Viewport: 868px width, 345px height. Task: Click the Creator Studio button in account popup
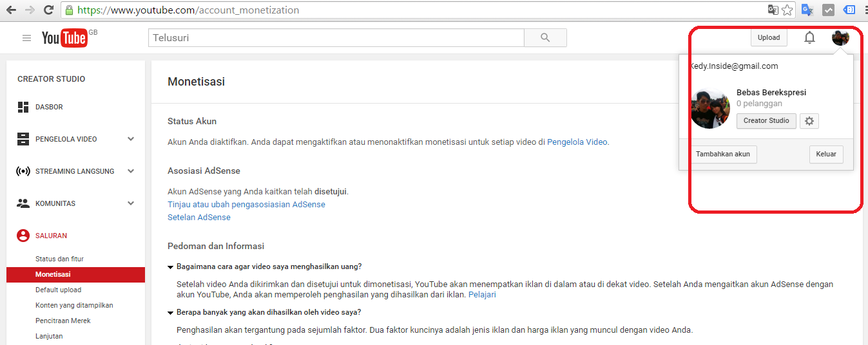[x=766, y=121]
